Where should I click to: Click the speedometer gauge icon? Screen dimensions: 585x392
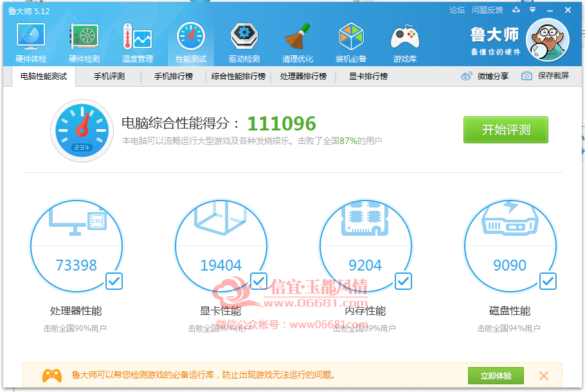pos(82,130)
